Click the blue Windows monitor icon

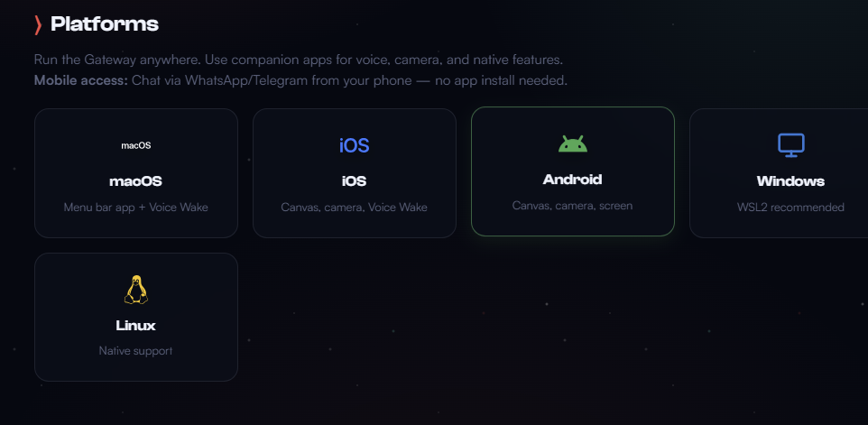[x=790, y=144]
